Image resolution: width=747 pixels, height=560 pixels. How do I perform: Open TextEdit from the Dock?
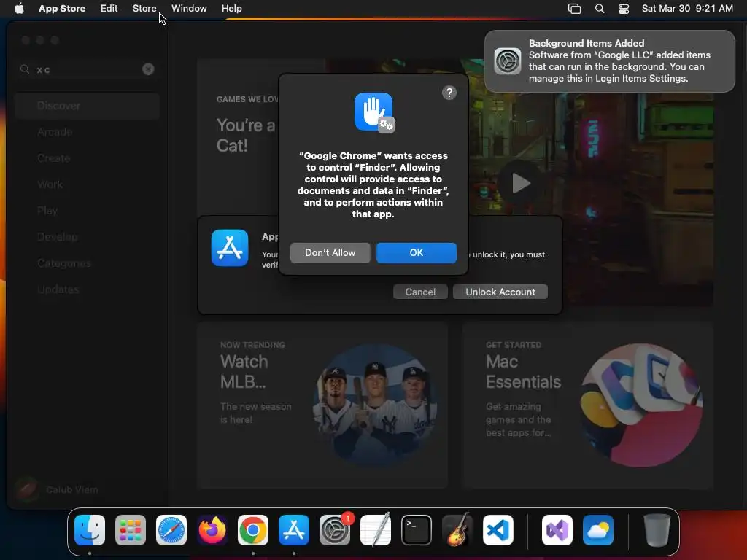376,530
